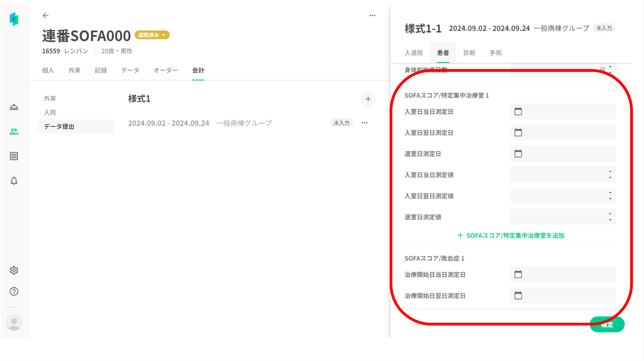Image resolution: width=644 pixels, height=361 pixels.
Task: Click the 入室日当日測定日 date field
Action: coord(563,111)
